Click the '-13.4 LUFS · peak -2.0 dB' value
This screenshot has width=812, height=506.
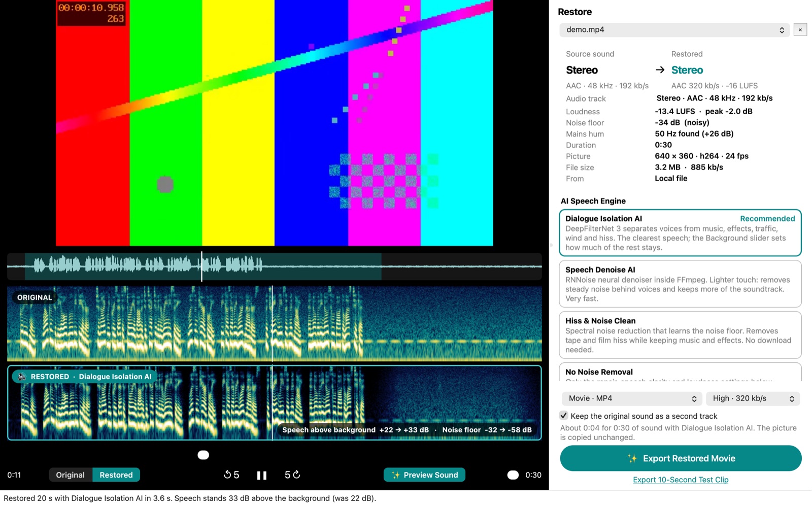(703, 112)
